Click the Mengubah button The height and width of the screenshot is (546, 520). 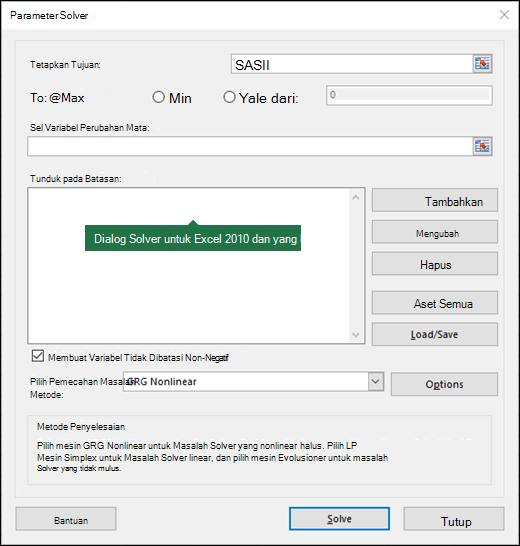point(435,232)
